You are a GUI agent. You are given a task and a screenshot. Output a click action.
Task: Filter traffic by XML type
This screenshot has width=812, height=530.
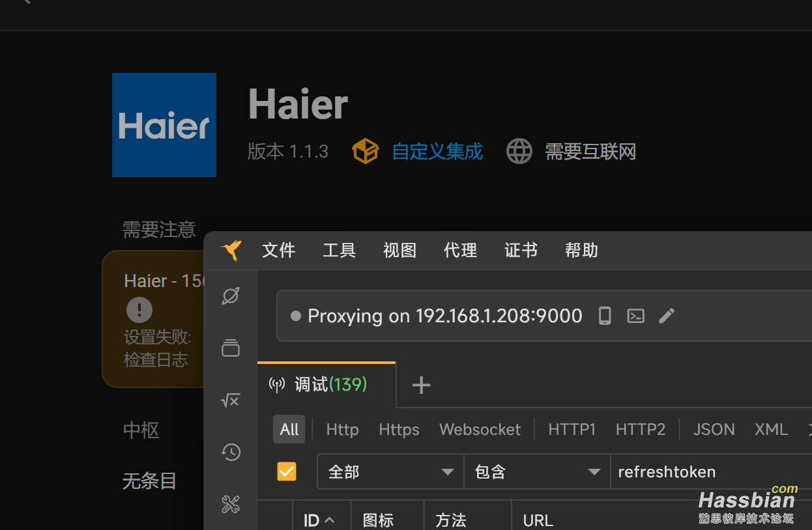pyautogui.click(x=771, y=430)
